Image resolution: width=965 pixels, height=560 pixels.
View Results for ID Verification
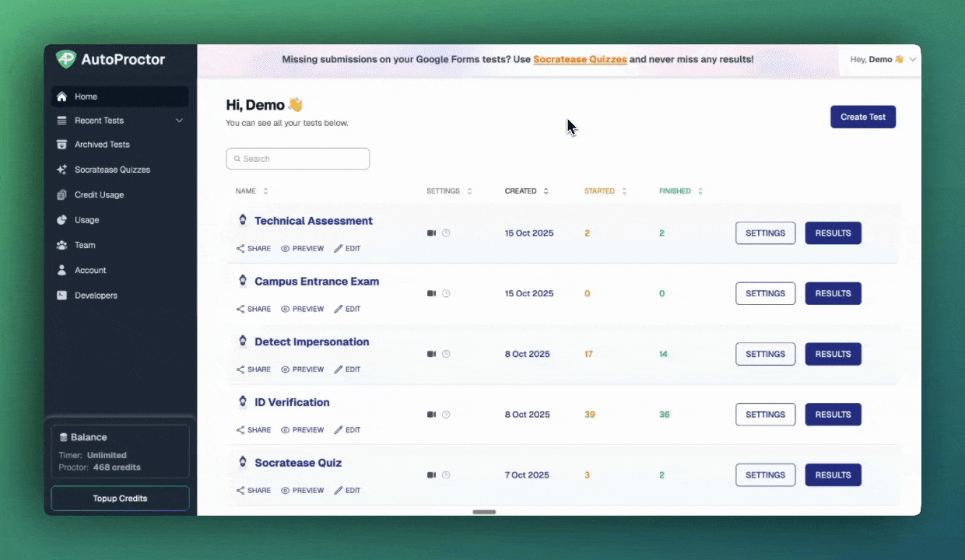pyautogui.click(x=833, y=415)
